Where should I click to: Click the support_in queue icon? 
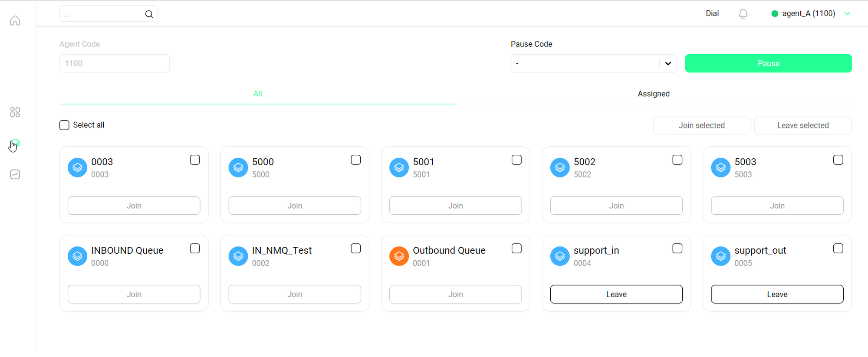pyautogui.click(x=560, y=256)
